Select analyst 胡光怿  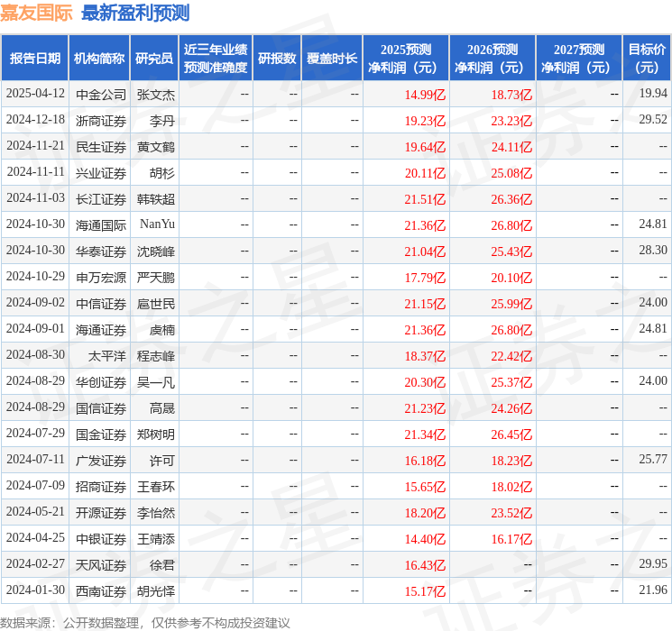coord(156,591)
